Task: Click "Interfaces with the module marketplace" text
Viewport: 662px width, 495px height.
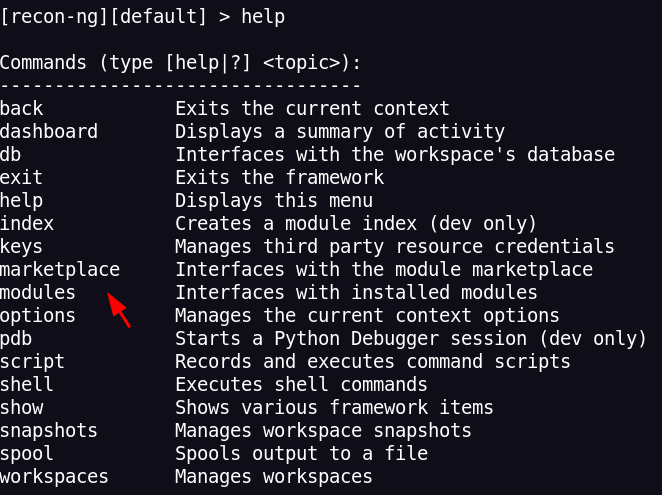Action: click(x=384, y=270)
